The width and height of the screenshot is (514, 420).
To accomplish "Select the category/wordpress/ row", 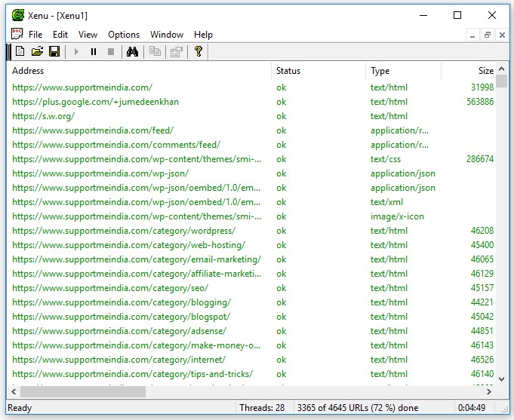I will (x=251, y=231).
